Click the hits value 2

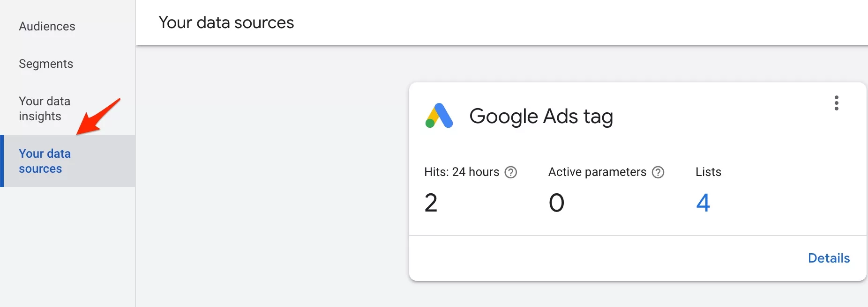431,203
